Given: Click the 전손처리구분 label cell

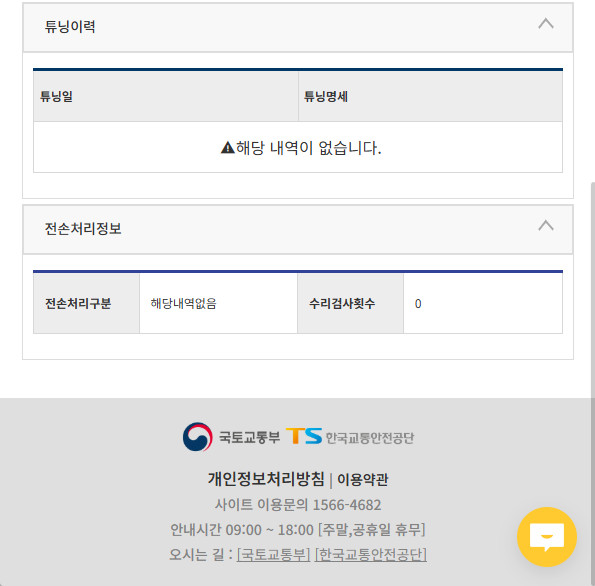Looking at the screenshot, I should [87, 304].
